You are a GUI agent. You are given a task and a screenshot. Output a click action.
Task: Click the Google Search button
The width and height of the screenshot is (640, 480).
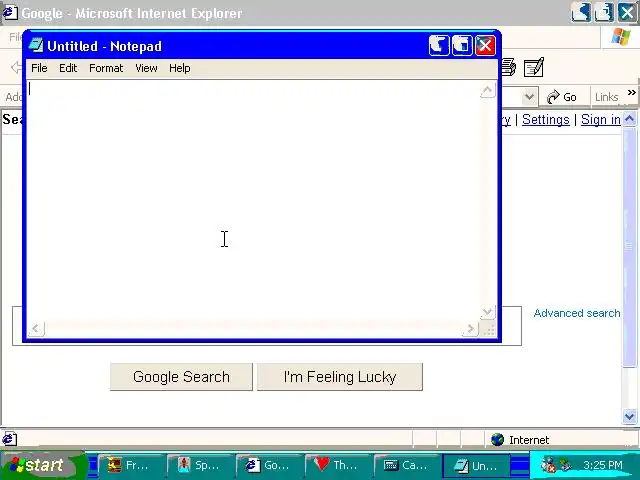click(x=181, y=377)
